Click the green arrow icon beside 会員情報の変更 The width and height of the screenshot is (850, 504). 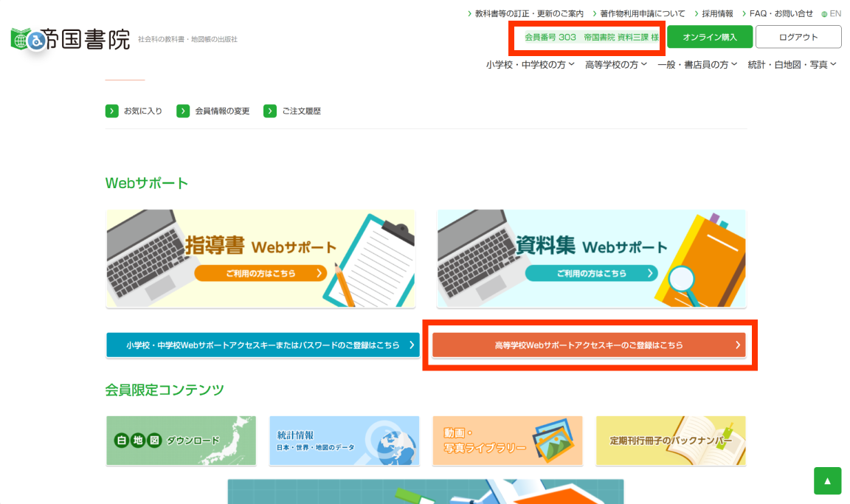[183, 111]
